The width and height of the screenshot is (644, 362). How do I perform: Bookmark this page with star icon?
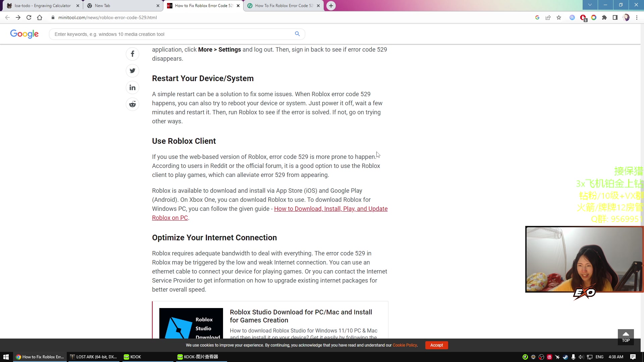coord(559,17)
